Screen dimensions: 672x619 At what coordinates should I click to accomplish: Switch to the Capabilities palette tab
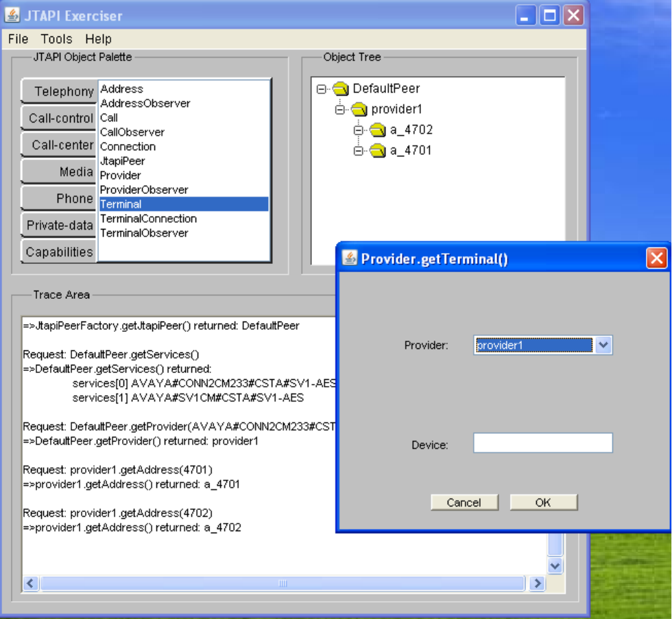[x=59, y=252]
